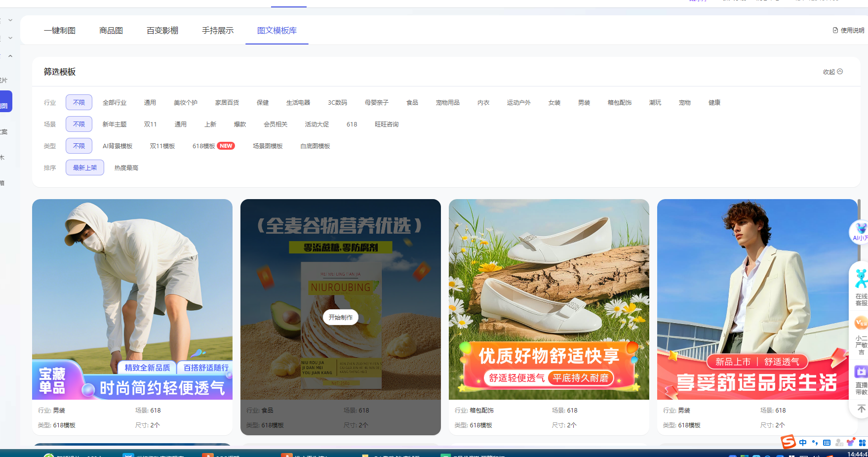This screenshot has width=868, height=457.
Task: Select 热度最高 sort option
Action: 126,168
